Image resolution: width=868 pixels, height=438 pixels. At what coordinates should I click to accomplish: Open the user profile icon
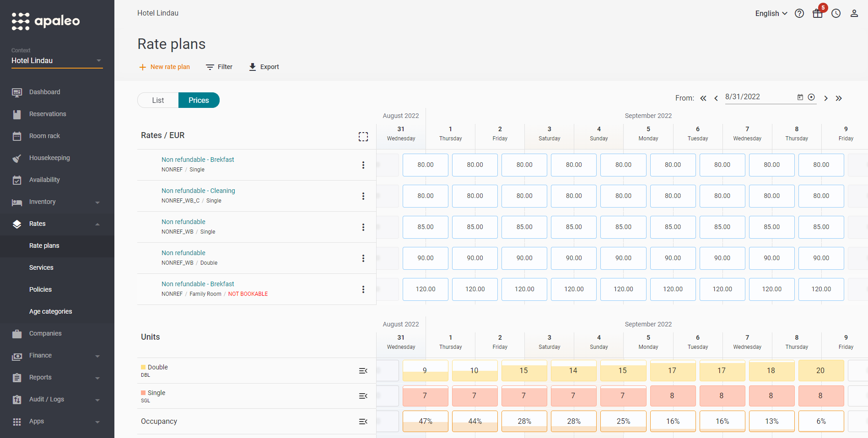click(x=854, y=13)
